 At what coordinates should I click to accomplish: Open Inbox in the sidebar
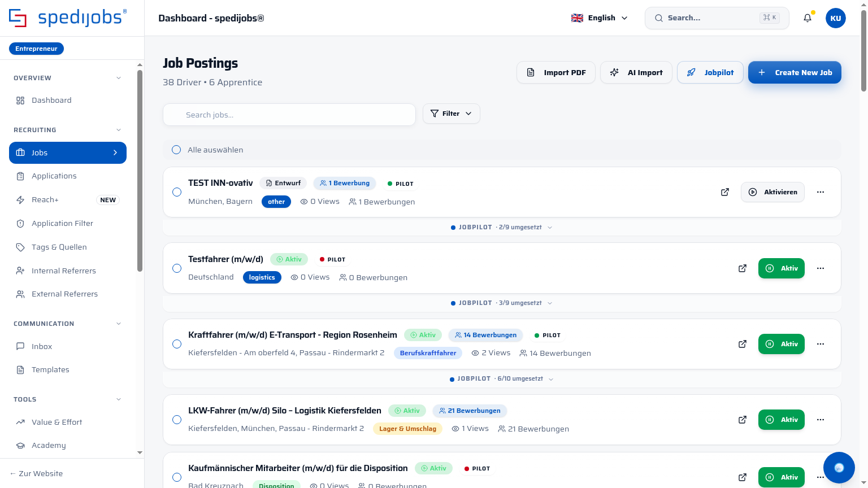point(68,346)
